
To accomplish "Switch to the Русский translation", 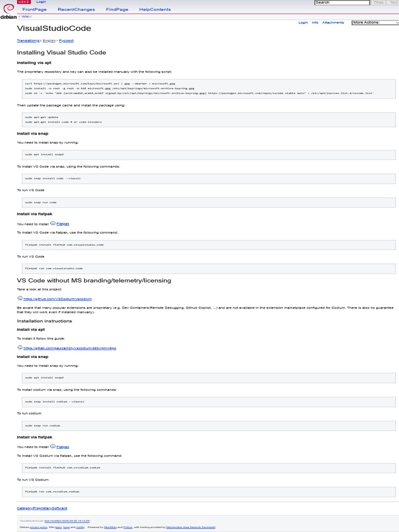I will 66,41.
